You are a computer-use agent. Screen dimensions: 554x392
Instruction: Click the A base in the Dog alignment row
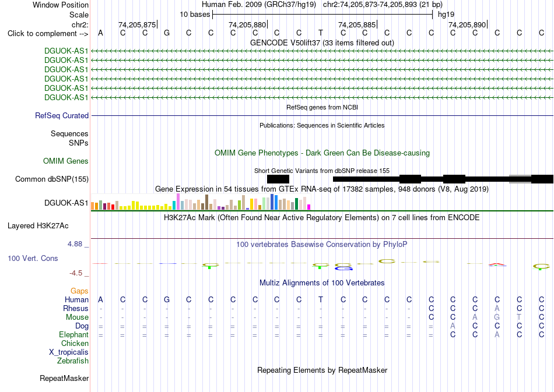click(x=453, y=326)
